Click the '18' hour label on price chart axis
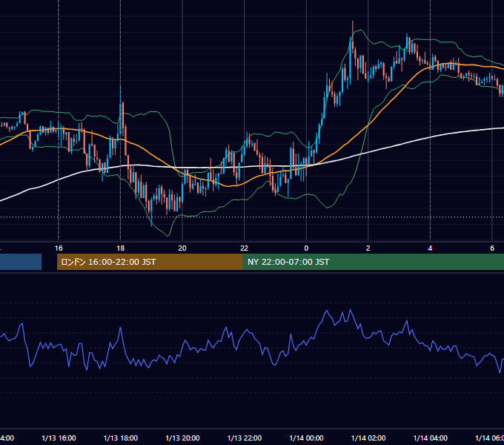Screen dimensions: 504x445 pyautogui.click(x=121, y=248)
